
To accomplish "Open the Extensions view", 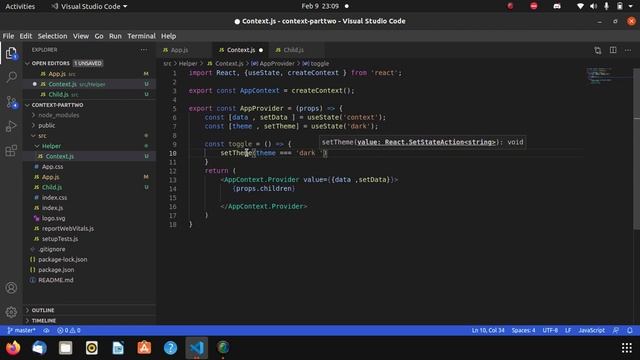I will [11, 151].
